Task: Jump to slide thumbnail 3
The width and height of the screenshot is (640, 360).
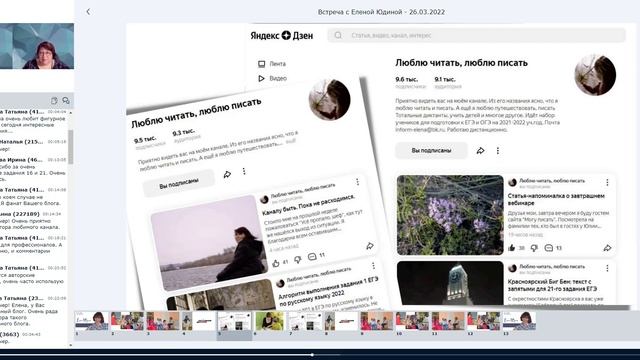Action: click(163, 321)
